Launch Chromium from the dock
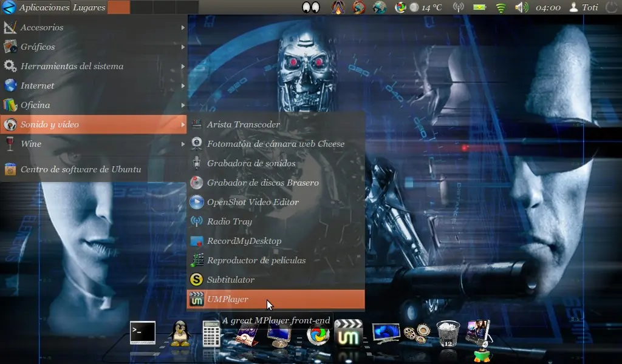 [318, 335]
